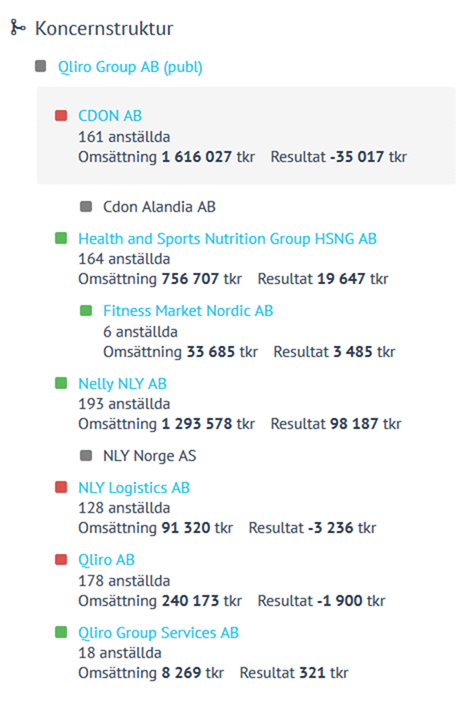Click the green square beside Health and Sports Nutrition Group
The width and height of the screenshot is (456, 707).
pos(61,238)
